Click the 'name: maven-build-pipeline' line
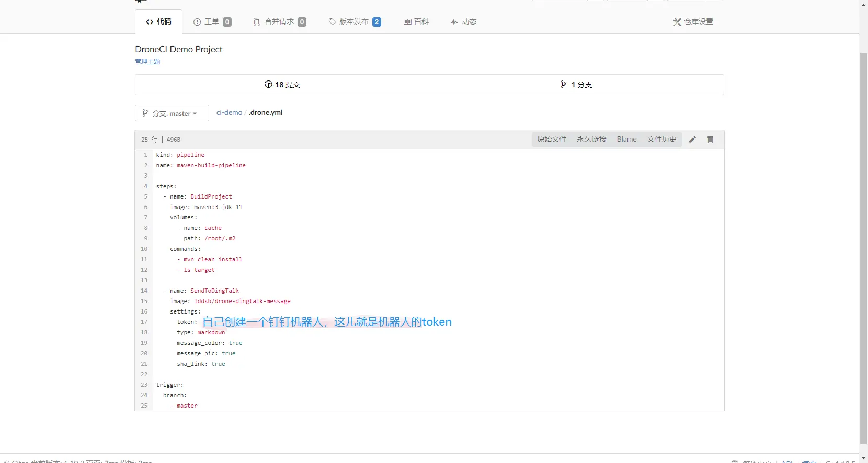Image resolution: width=868 pixels, height=463 pixels. 201,165
